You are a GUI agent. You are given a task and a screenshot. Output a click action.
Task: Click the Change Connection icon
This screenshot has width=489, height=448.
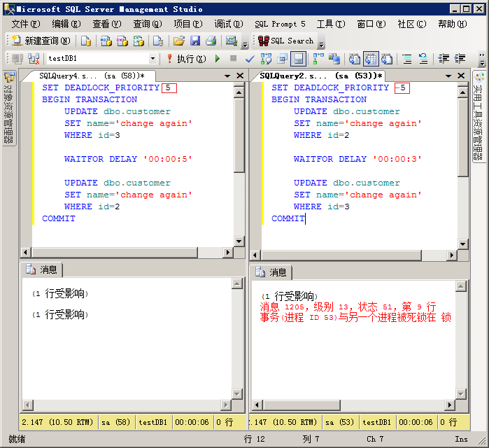tap(34, 59)
